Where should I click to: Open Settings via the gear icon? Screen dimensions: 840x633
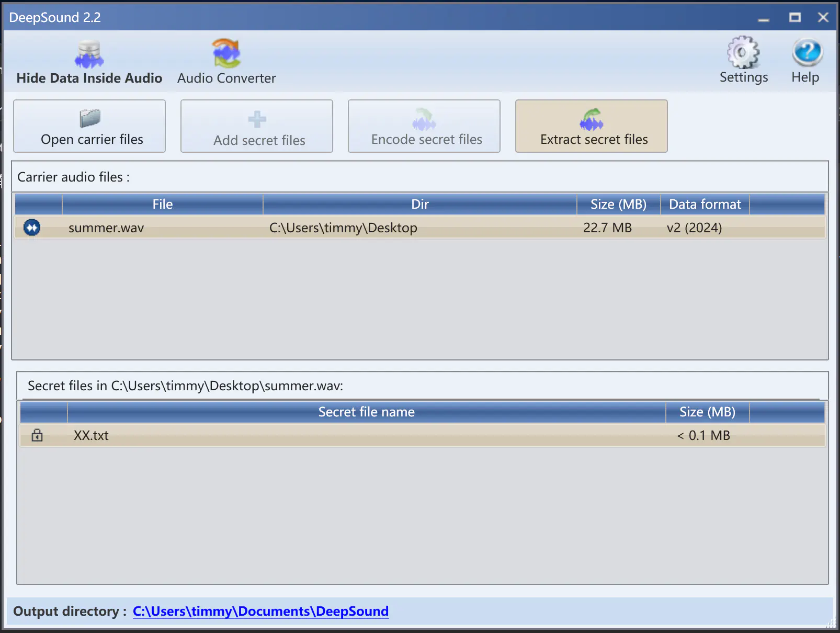[743, 52]
